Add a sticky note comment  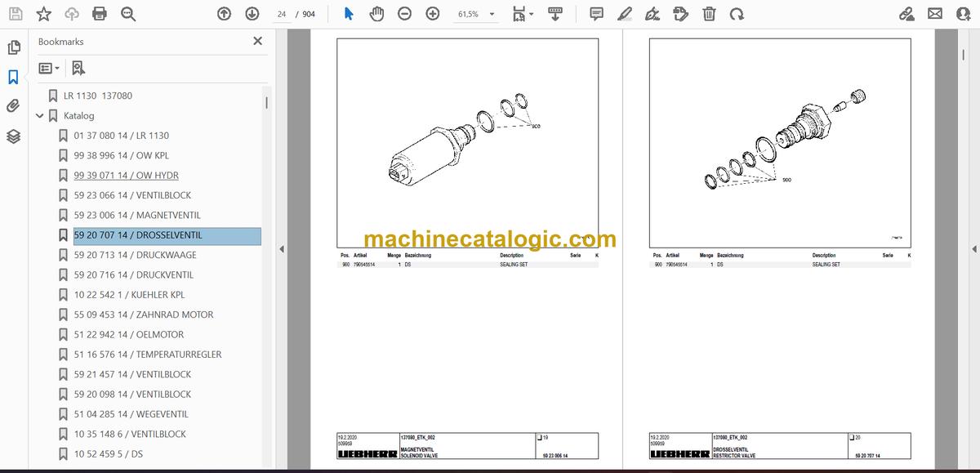coord(596,14)
